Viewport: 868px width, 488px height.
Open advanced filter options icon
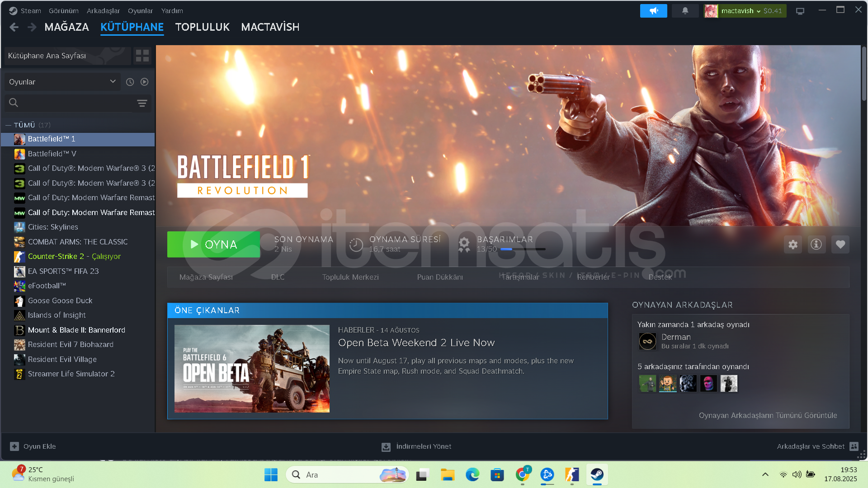pyautogui.click(x=142, y=103)
